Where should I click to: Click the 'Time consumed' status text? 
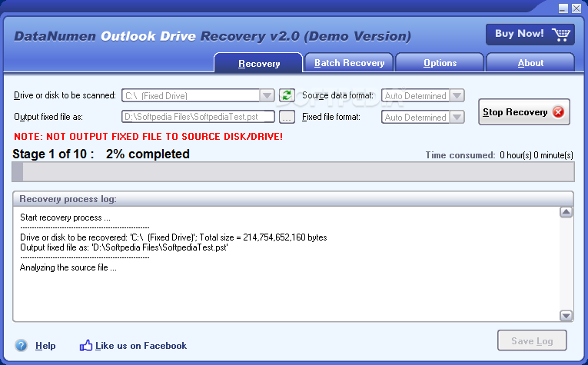click(499, 155)
